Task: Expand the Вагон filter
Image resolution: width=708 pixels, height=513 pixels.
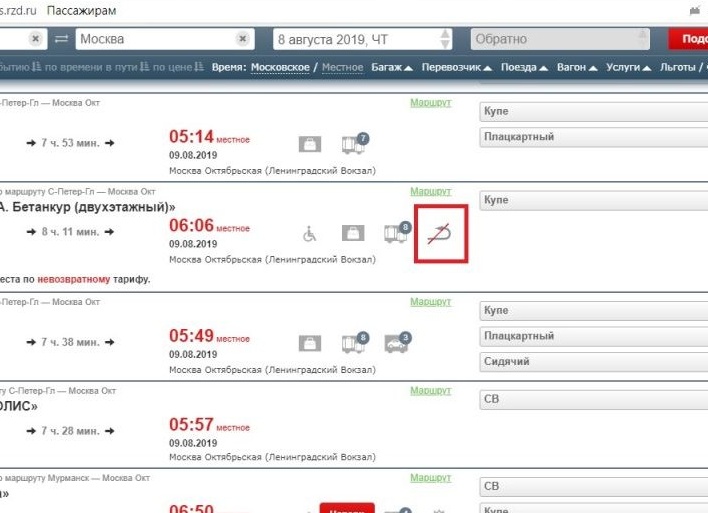Action: [x=577, y=67]
